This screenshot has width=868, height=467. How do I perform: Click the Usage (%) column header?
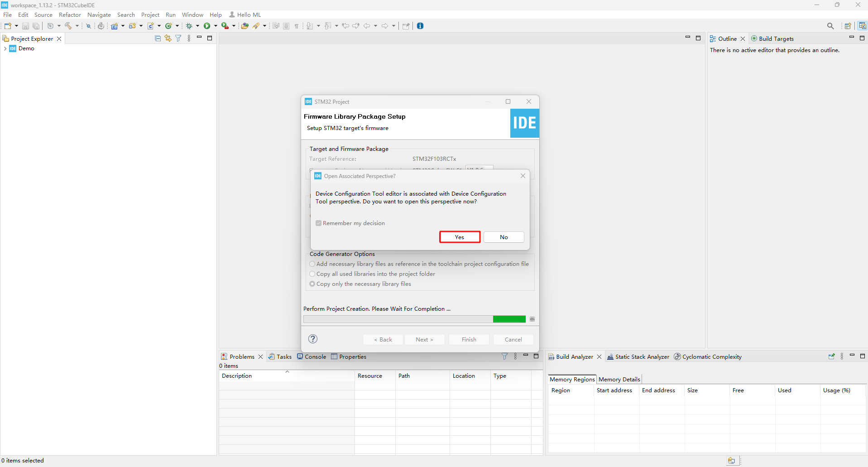click(843, 390)
